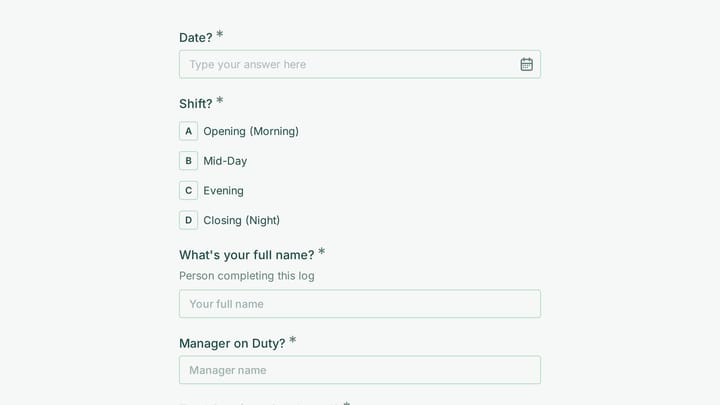
Task: Focus the Date answer input field
Action: (360, 64)
